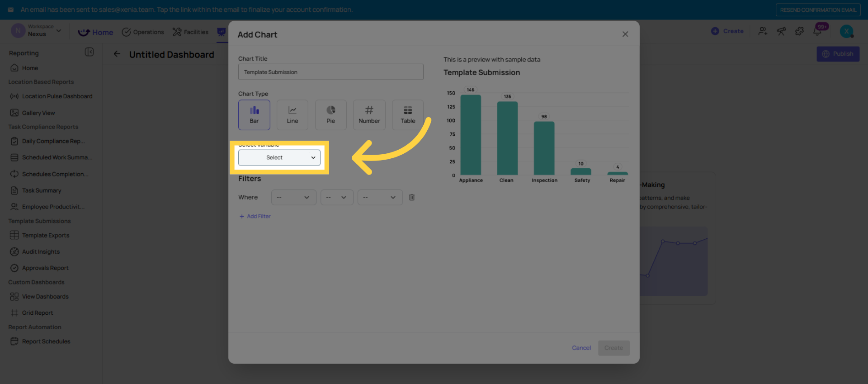Click the telescope icon in header
This screenshot has width=868, height=384.
[781, 31]
